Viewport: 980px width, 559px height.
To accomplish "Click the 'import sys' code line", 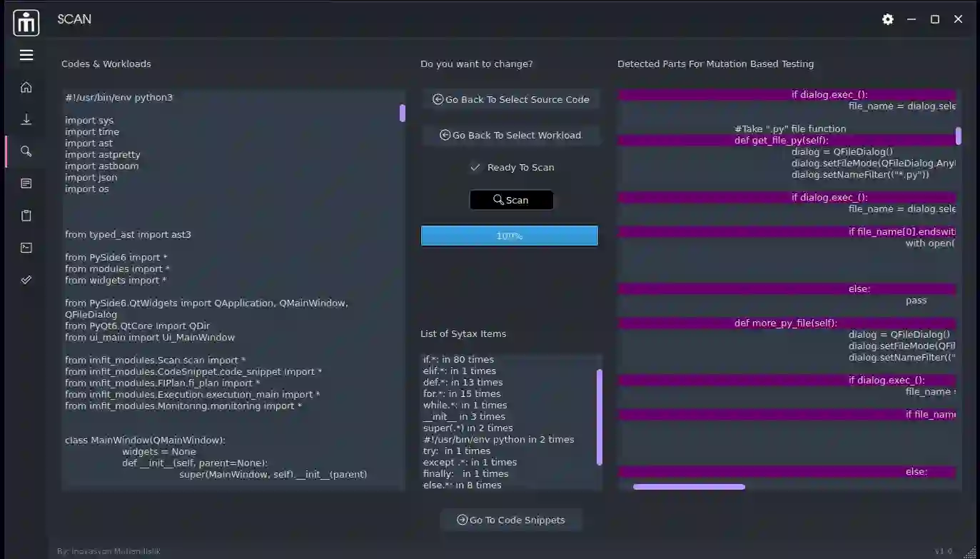I will pyautogui.click(x=89, y=120).
